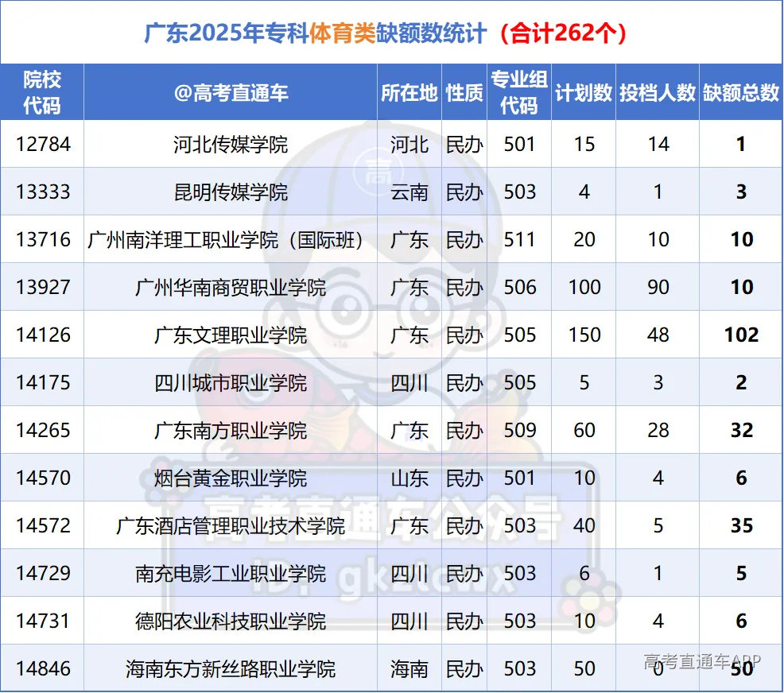Click the 计划数 column header
This screenshot has height=693, width=784.
(584, 93)
